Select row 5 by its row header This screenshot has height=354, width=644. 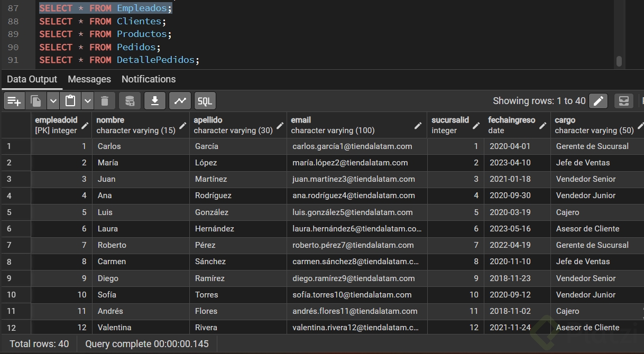tap(10, 212)
